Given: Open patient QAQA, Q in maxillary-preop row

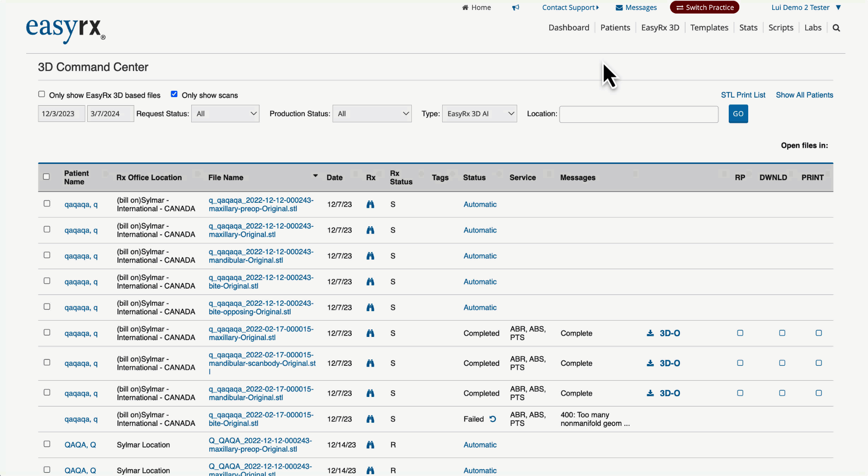Looking at the screenshot, I should (80, 445).
